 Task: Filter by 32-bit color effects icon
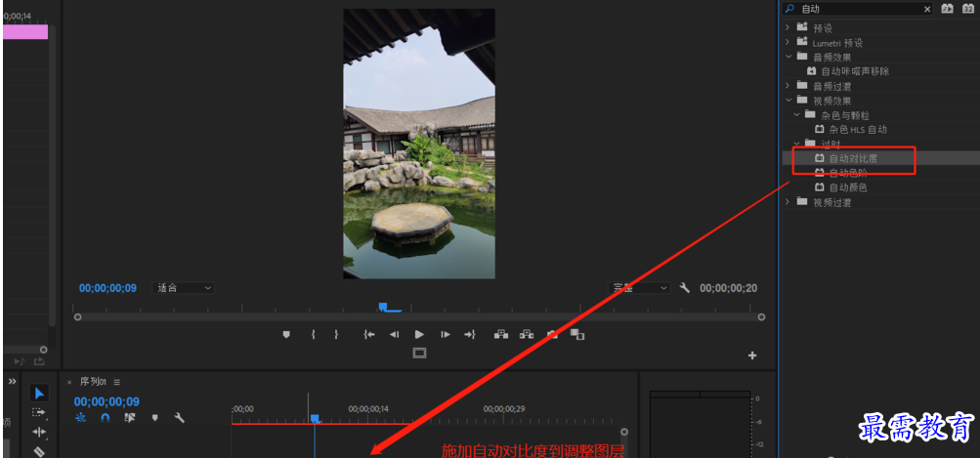pos(968,9)
